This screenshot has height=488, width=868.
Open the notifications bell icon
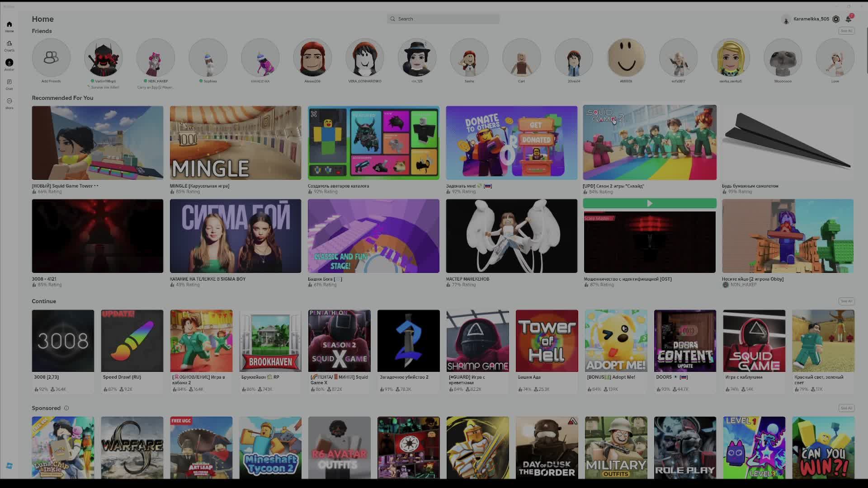849,19
